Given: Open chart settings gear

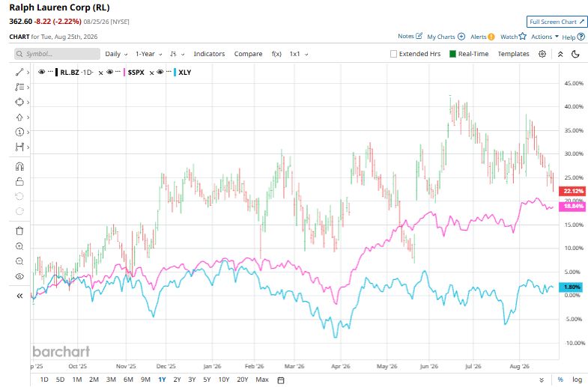Looking at the screenshot, I should pyautogui.click(x=542, y=54).
